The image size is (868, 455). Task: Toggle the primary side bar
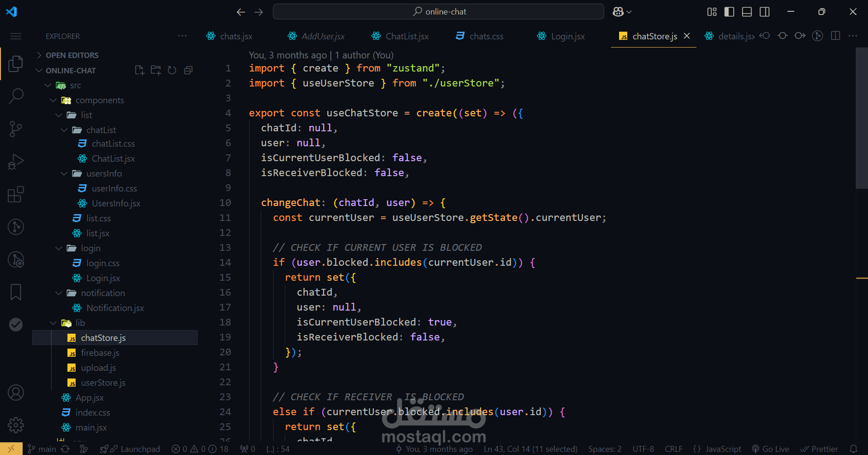click(729, 12)
